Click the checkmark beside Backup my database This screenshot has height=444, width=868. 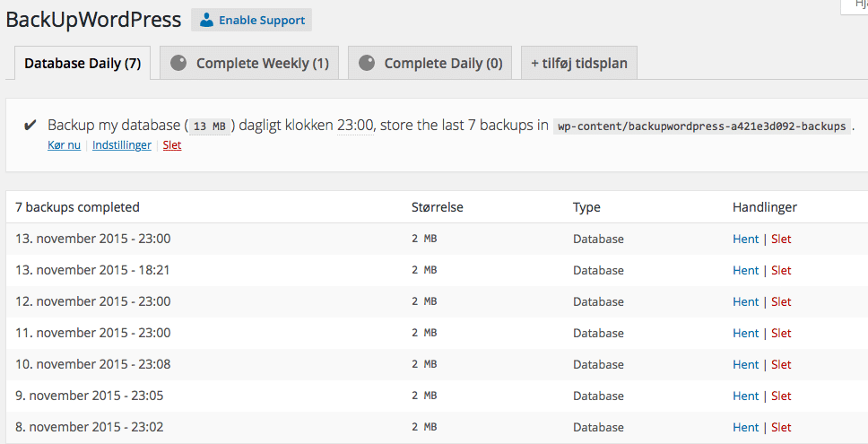click(x=30, y=125)
